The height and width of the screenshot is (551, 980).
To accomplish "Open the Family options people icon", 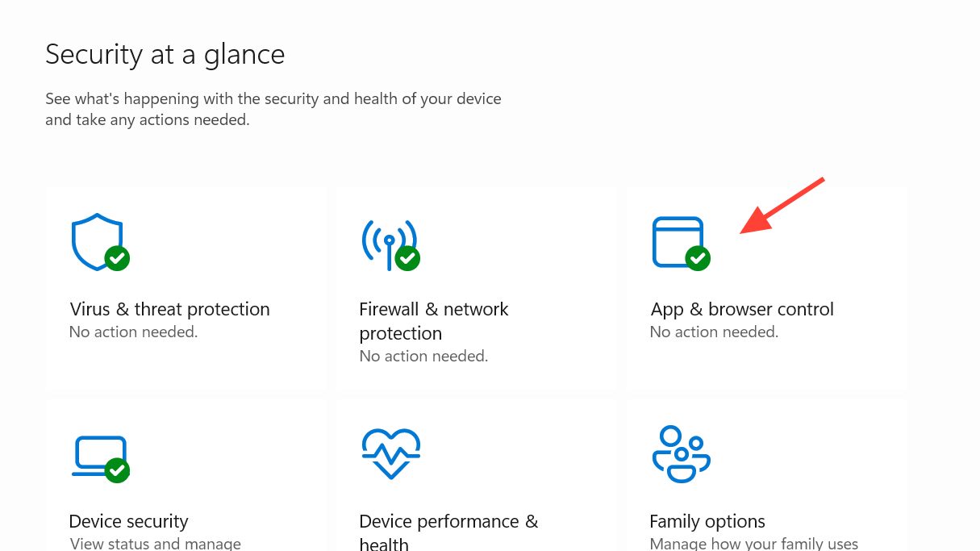I will pyautogui.click(x=681, y=453).
